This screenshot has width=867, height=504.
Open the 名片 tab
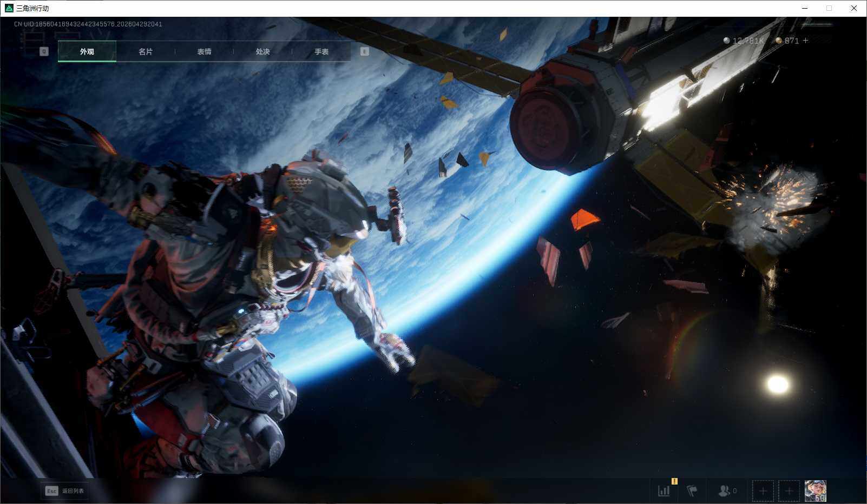point(146,51)
